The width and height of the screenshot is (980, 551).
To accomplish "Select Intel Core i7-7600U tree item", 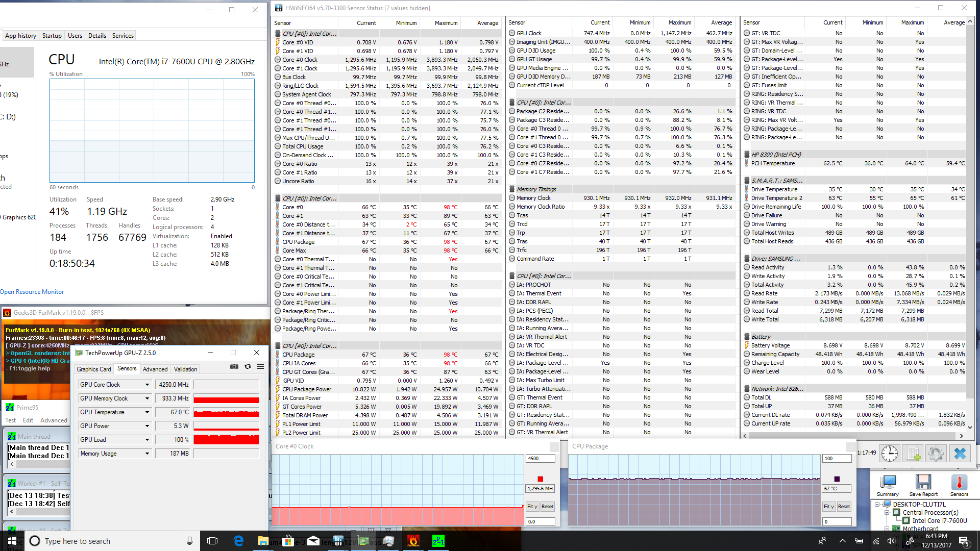I will click(939, 521).
